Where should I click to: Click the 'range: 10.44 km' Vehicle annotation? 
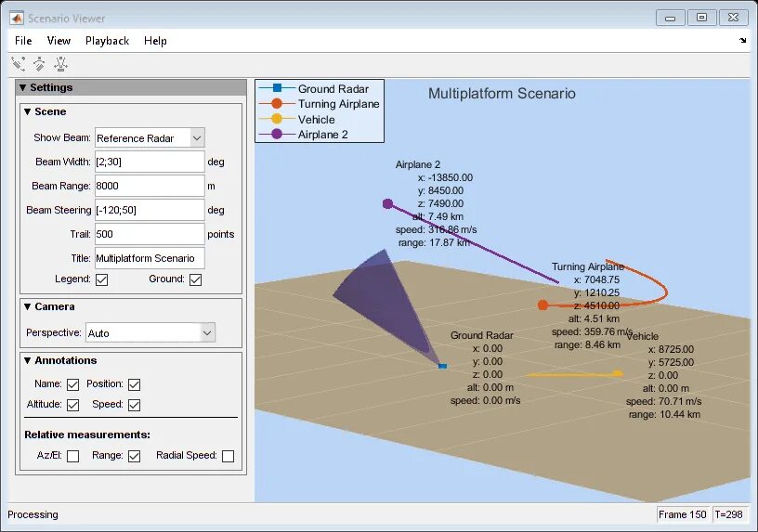pyautogui.click(x=664, y=415)
